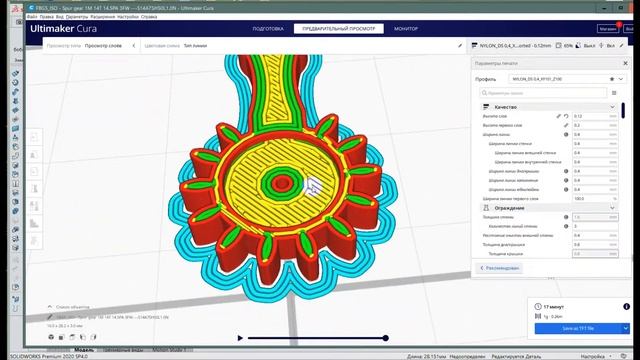640x360 pixels.
Task: Click the print profile summary NYLON 0.12mm
Action: (x=511, y=46)
